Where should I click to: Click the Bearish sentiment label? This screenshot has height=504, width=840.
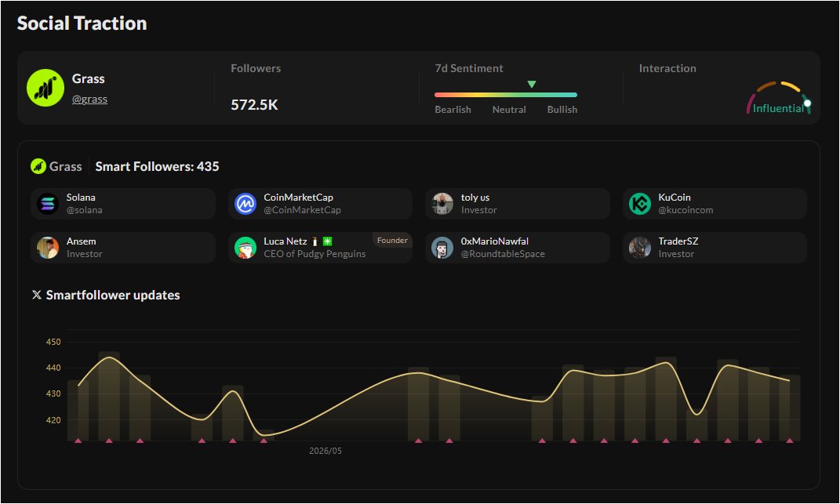click(453, 109)
